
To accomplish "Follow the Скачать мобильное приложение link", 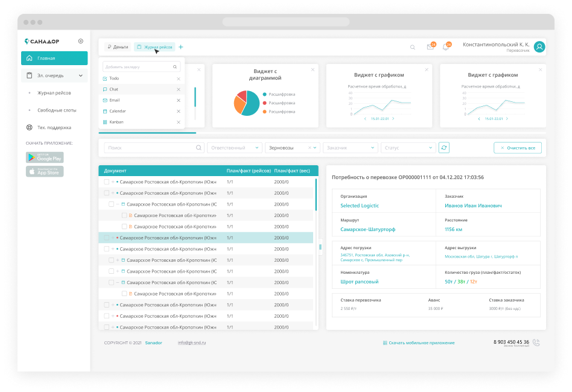I will tap(419, 343).
